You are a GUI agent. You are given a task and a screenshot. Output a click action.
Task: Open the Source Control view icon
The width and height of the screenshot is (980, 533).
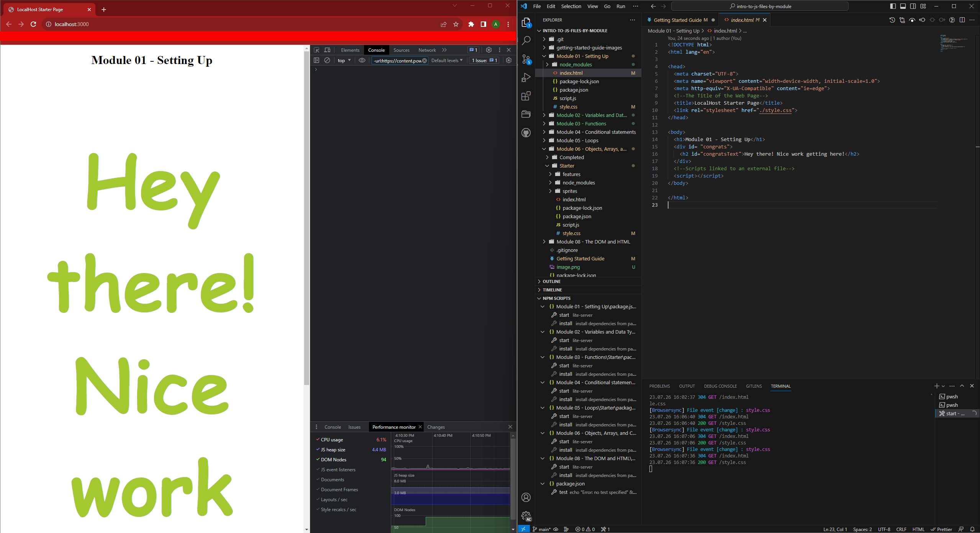(x=526, y=59)
